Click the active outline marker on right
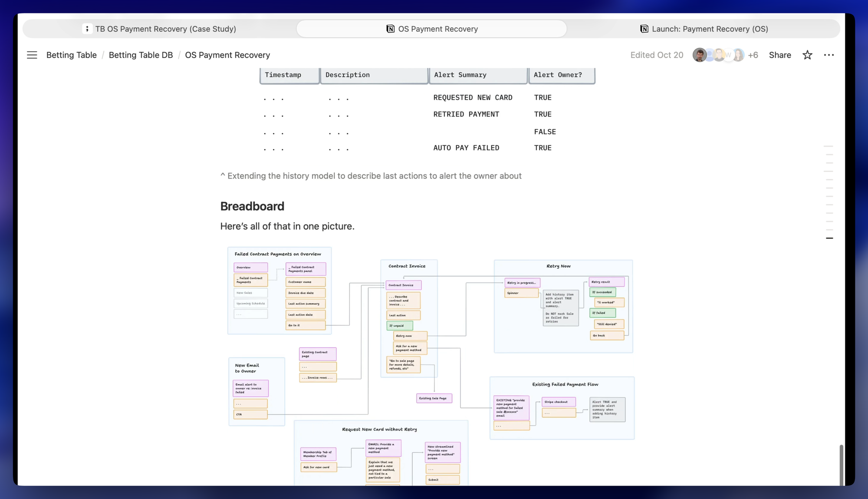868x499 pixels. 829,238
